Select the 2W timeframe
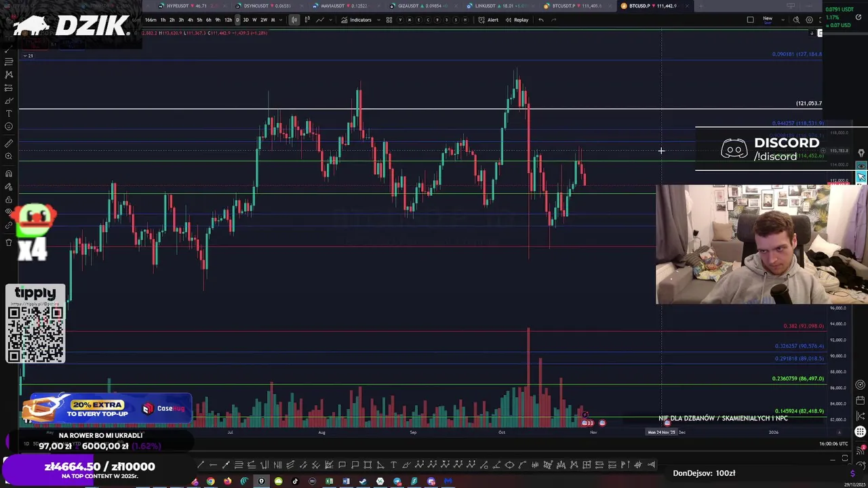Screen dimensions: 868x488 [x=264, y=20]
